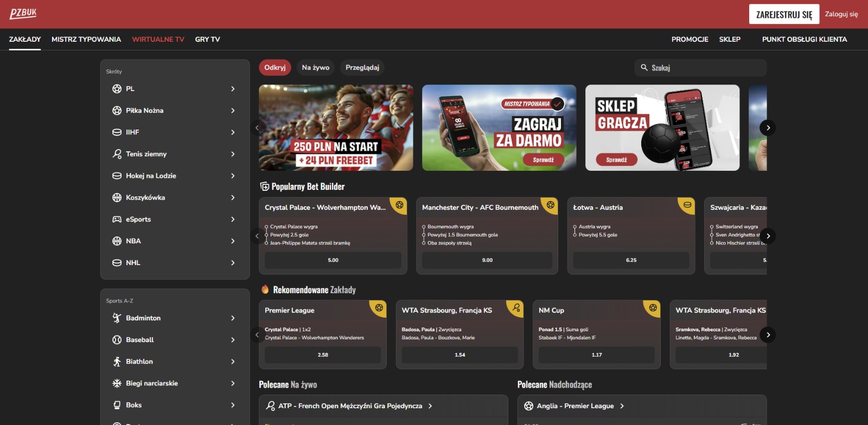Select the 6.25 odds for Łotwa - Austria
Viewport: 868px width, 425px height.
point(631,260)
